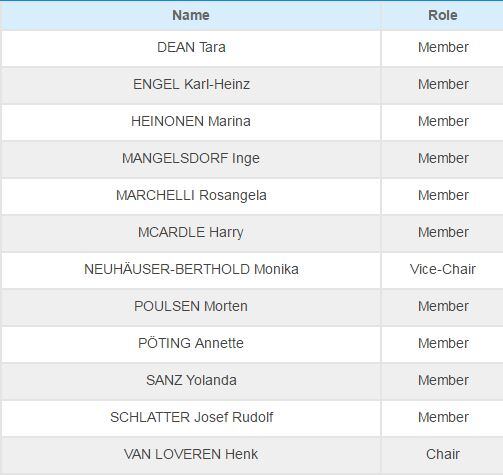503x475 pixels.
Task: Click on HEINONEN Marina in the table
Action: point(191,121)
